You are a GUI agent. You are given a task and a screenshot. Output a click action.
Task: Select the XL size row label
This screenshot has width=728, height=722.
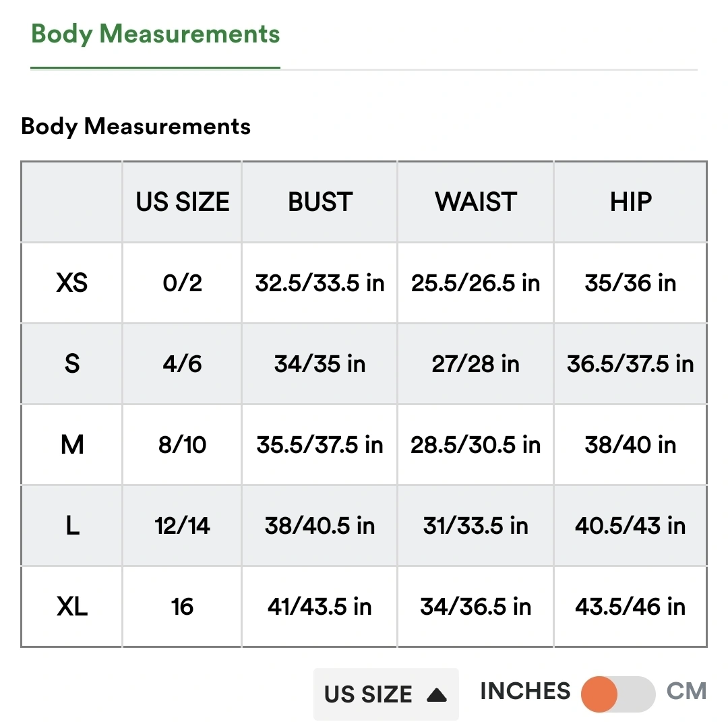click(72, 607)
